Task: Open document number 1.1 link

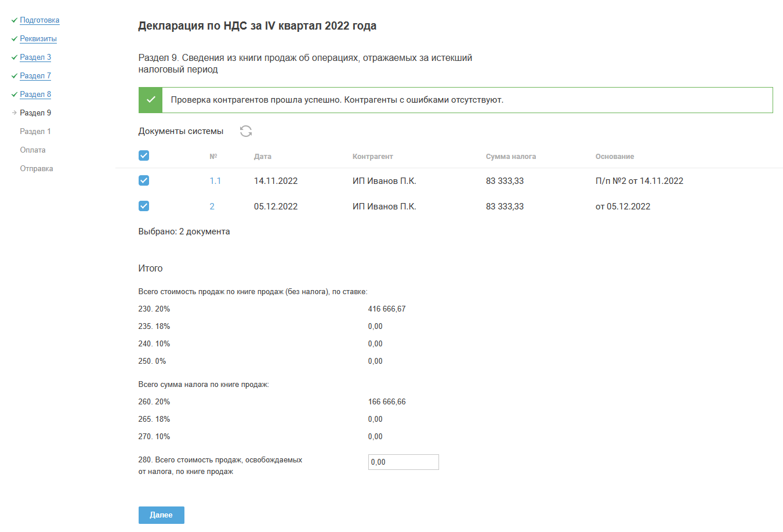Action: click(x=215, y=181)
